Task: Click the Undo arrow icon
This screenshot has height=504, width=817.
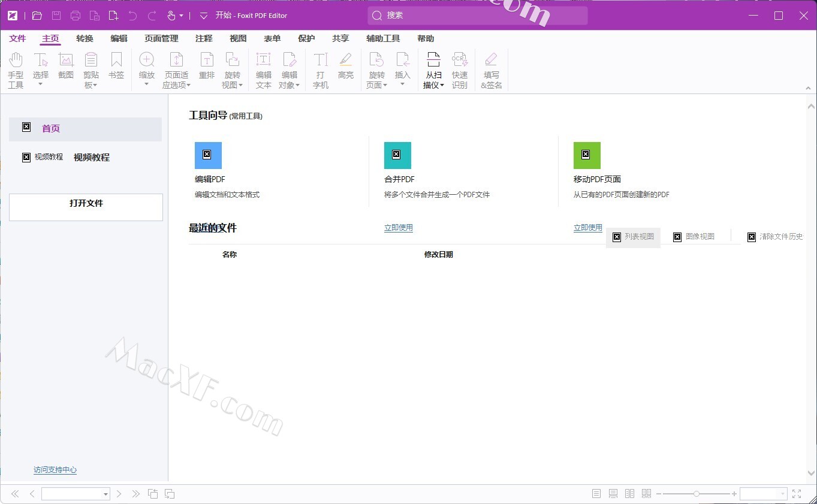Action: point(133,16)
